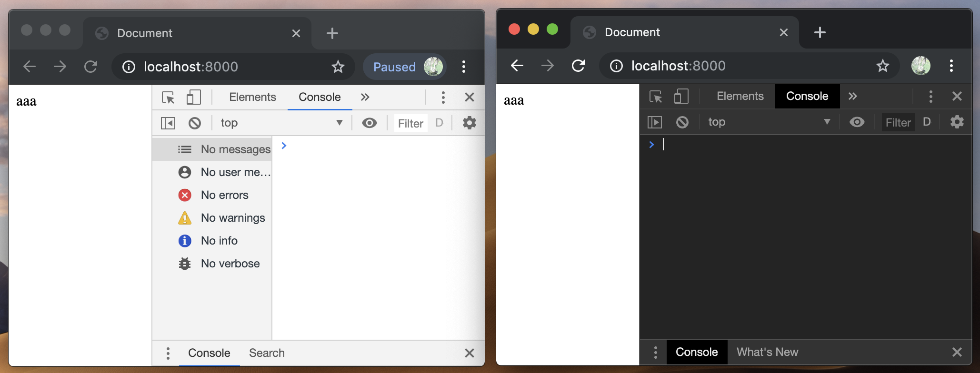This screenshot has height=373, width=980.
Task: Focus Filter field in right window console
Action: pos(898,122)
